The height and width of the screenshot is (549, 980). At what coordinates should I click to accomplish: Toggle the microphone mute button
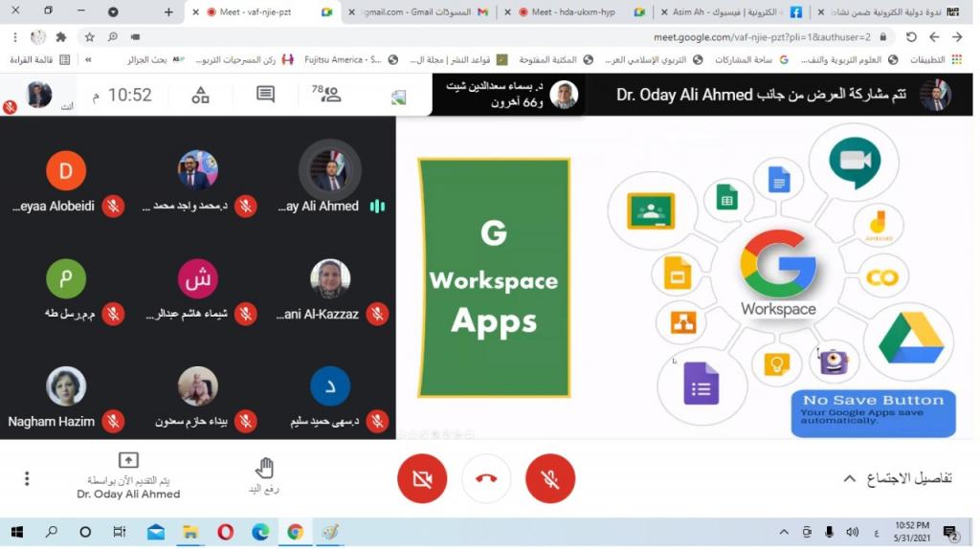coord(550,478)
